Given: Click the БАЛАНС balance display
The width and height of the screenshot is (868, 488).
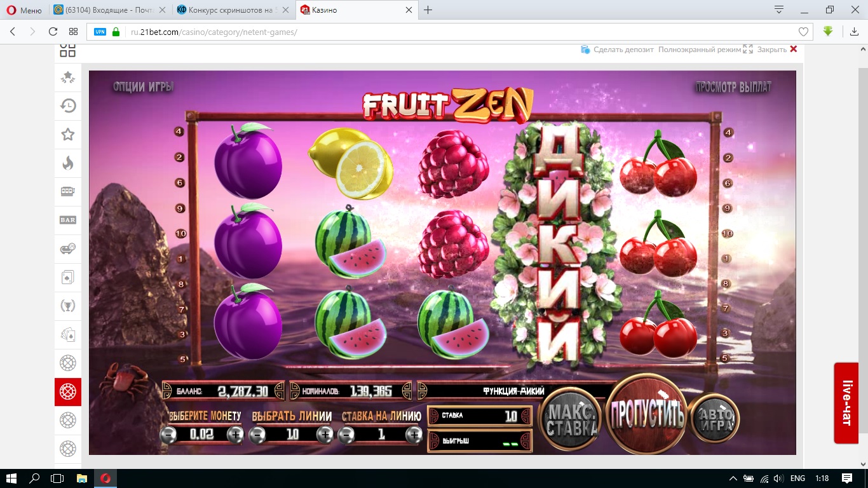Looking at the screenshot, I should click(x=224, y=391).
